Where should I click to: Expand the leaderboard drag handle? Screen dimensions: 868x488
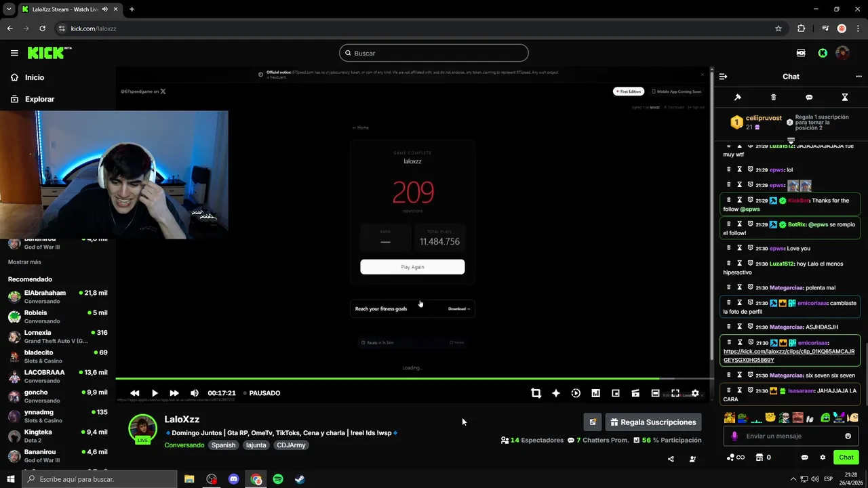coord(791,140)
